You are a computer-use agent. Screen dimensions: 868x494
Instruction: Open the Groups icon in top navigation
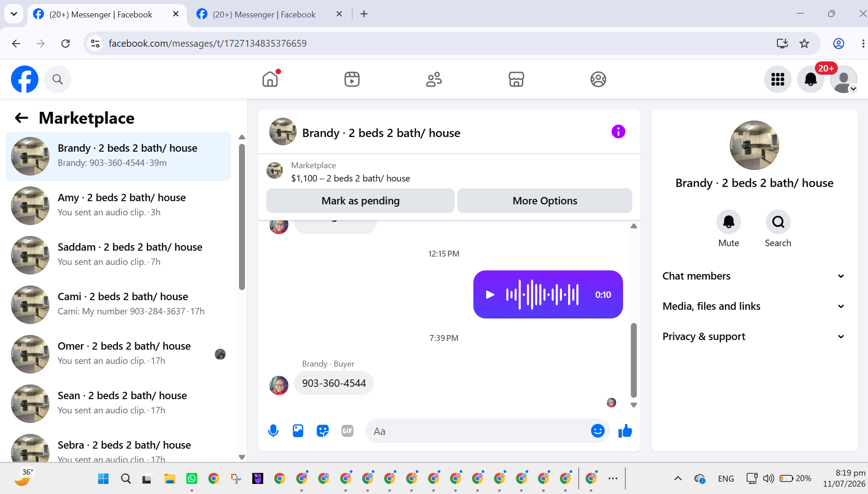[598, 79]
